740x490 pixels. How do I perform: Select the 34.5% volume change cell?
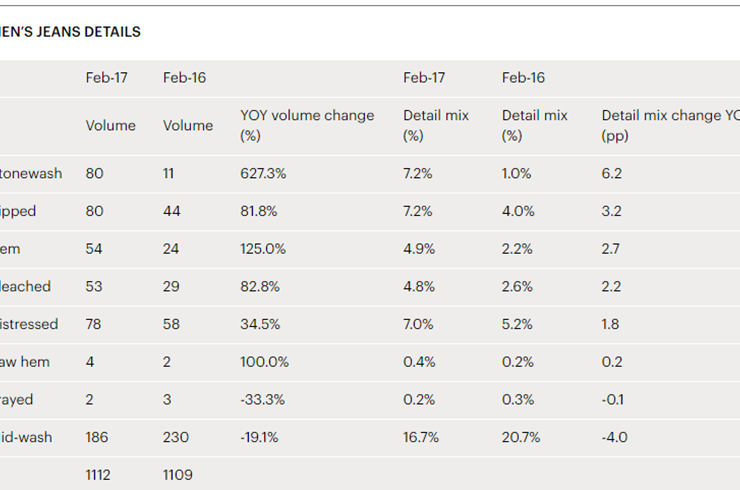click(x=262, y=324)
